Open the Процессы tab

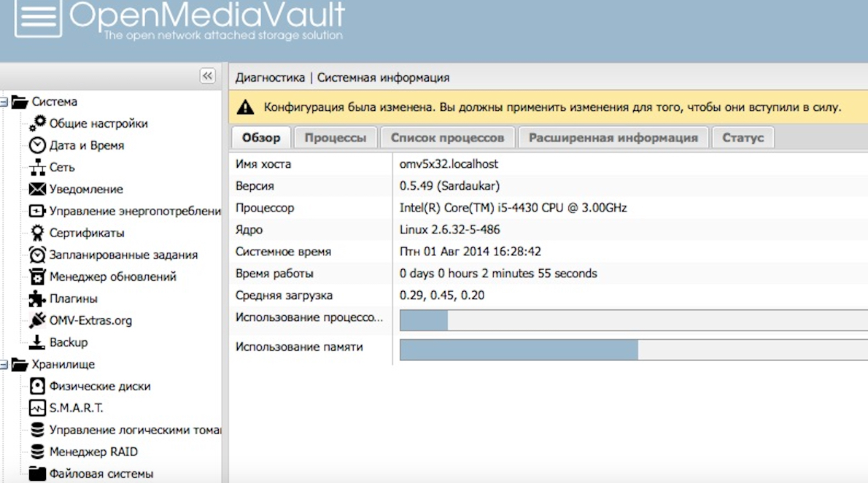(336, 138)
